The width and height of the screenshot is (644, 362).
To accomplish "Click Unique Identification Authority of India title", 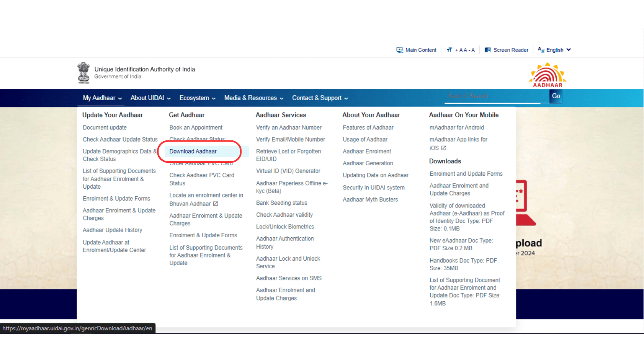I will [x=144, y=69].
